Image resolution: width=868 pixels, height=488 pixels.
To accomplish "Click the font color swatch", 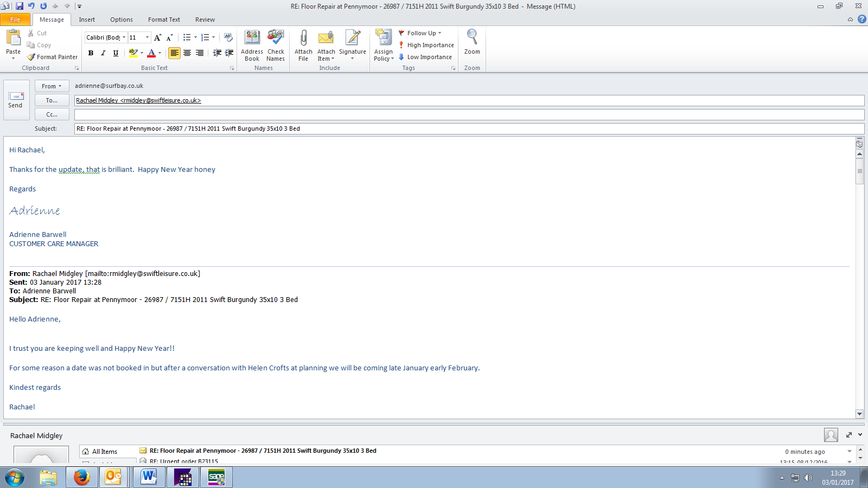I will tap(151, 53).
